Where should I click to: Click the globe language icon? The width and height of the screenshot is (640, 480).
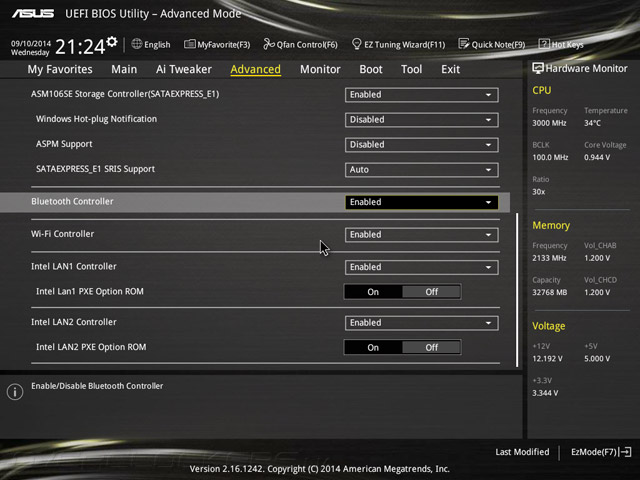(x=137, y=44)
